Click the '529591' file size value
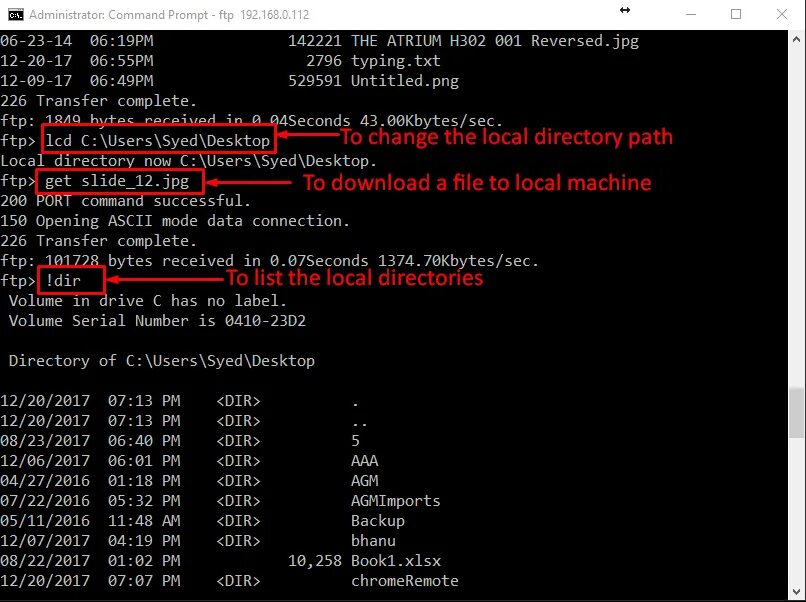 315,81
